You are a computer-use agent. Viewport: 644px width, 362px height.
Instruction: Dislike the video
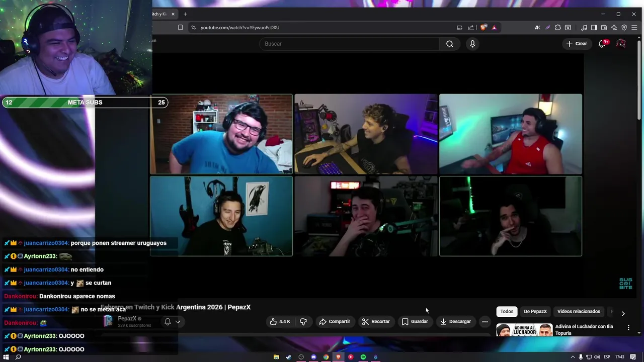[303, 322]
